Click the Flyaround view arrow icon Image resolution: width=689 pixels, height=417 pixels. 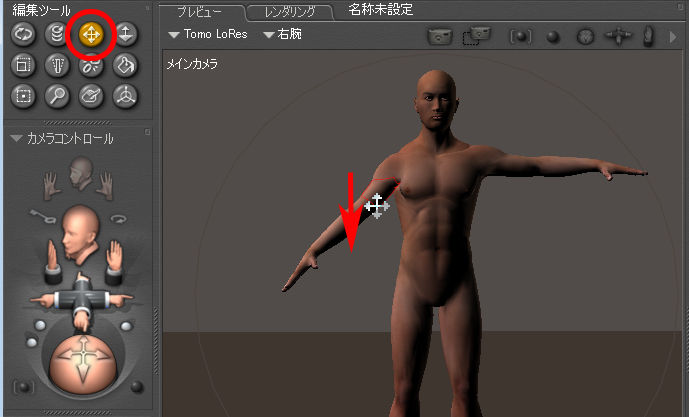[118, 218]
